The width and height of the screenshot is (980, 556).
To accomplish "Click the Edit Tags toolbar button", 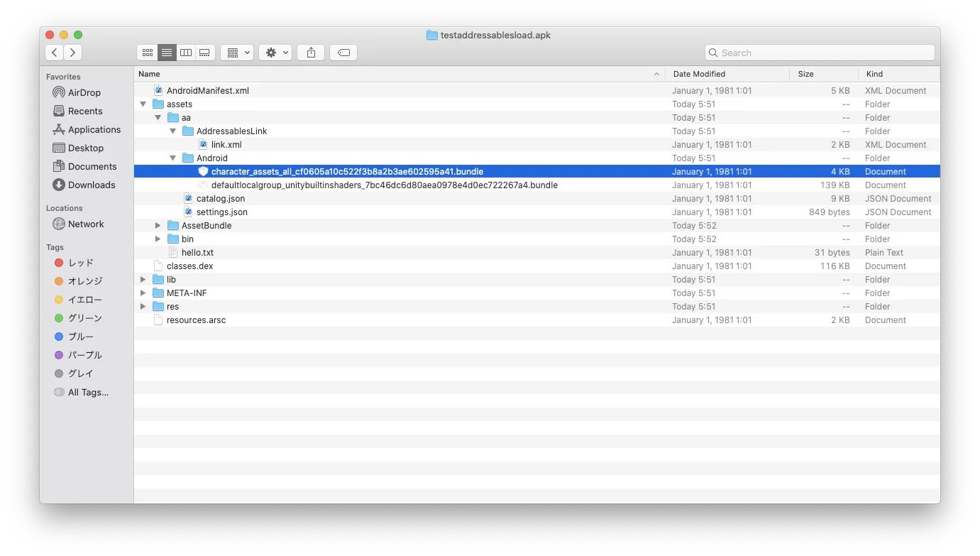I will pyautogui.click(x=343, y=53).
